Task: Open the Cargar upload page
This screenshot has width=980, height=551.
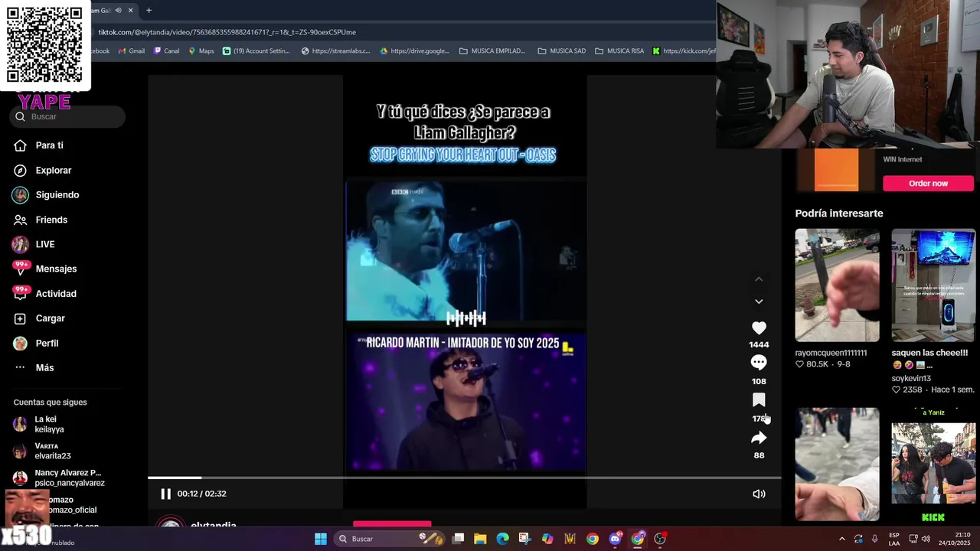Action: click(x=50, y=318)
